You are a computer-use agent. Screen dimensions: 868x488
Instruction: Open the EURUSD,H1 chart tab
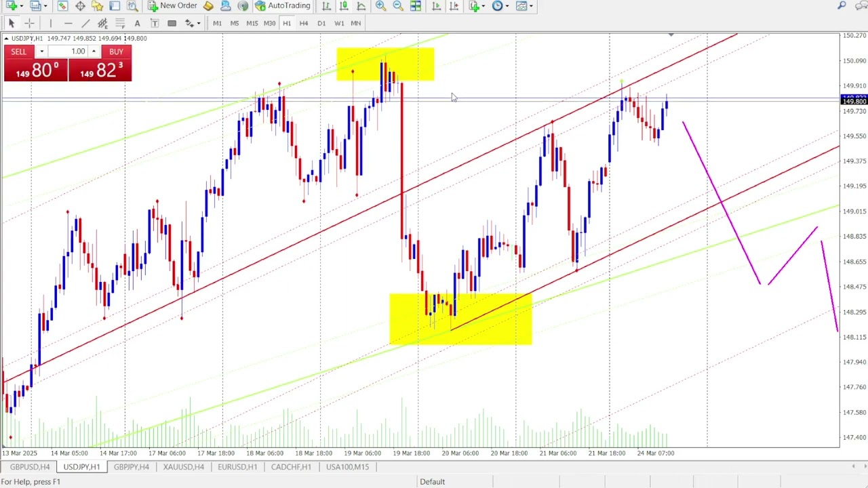(237, 467)
